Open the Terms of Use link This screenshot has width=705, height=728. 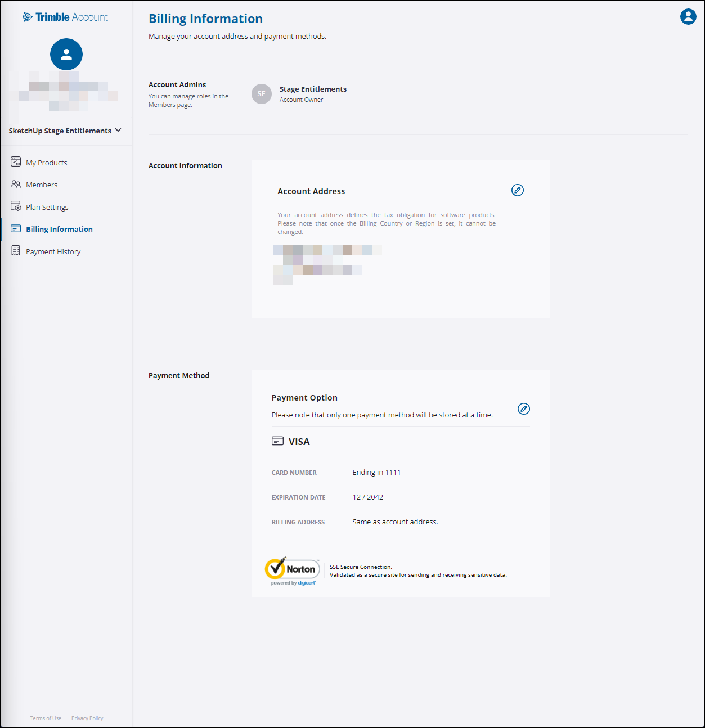[45, 718]
